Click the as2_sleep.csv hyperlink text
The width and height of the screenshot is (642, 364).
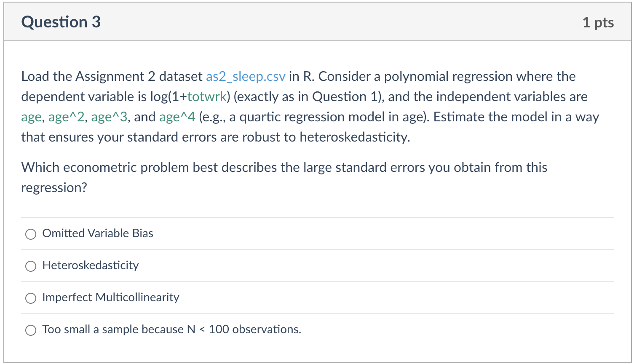pos(246,77)
